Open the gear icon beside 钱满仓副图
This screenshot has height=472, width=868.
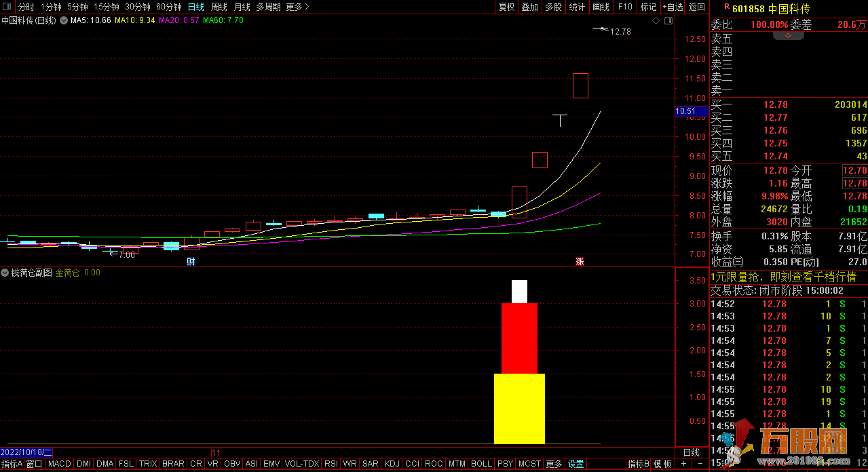tap(5, 273)
